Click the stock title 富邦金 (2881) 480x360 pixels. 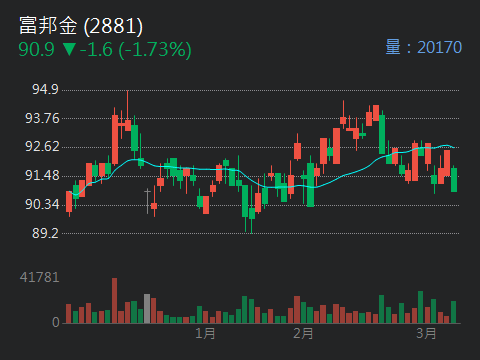(x=81, y=26)
